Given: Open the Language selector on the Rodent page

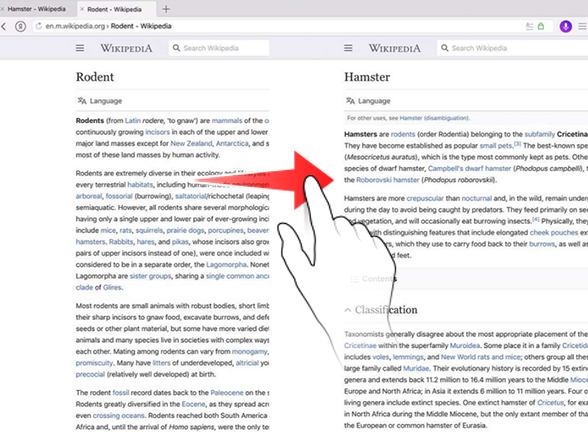Looking at the screenshot, I should pos(100,101).
